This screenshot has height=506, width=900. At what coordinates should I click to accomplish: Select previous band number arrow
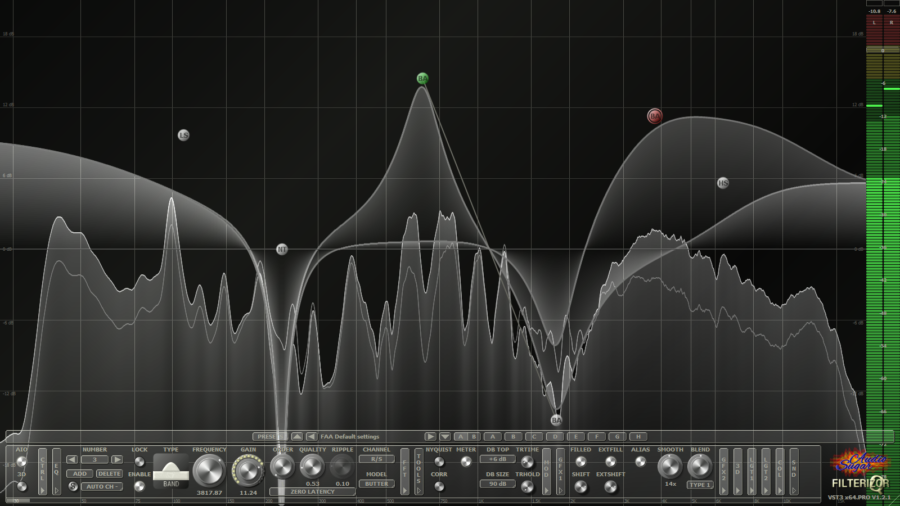coord(72,460)
